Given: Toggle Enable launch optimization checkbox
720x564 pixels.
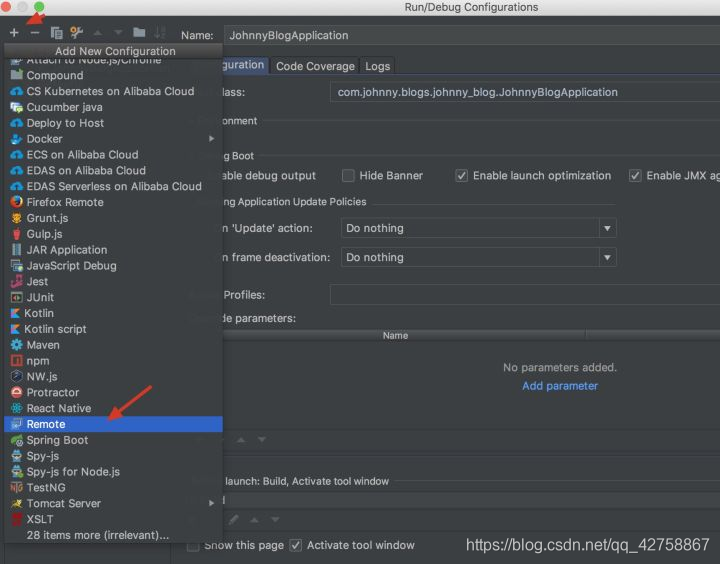Looking at the screenshot, I should [x=461, y=175].
